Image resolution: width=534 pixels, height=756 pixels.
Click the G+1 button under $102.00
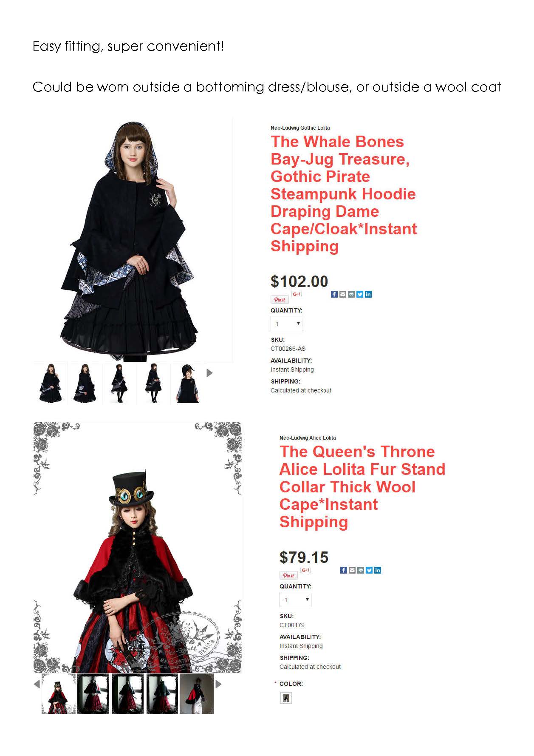297,294
